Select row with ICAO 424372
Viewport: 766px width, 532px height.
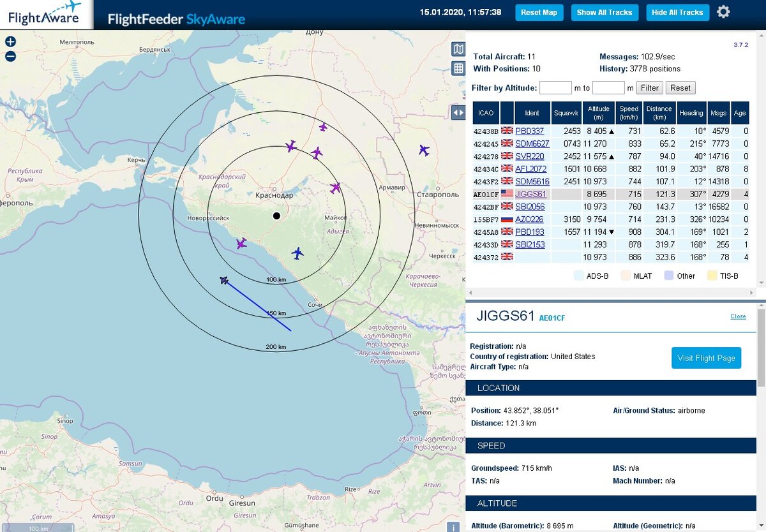click(x=611, y=257)
